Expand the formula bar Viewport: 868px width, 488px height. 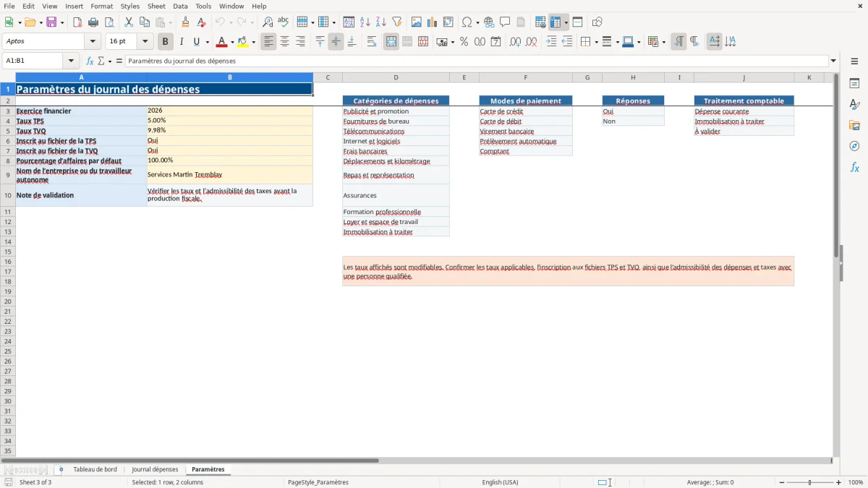click(x=833, y=61)
